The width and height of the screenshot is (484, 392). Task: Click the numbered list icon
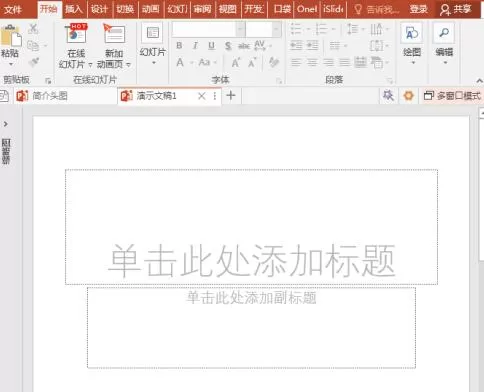(x=321, y=29)
